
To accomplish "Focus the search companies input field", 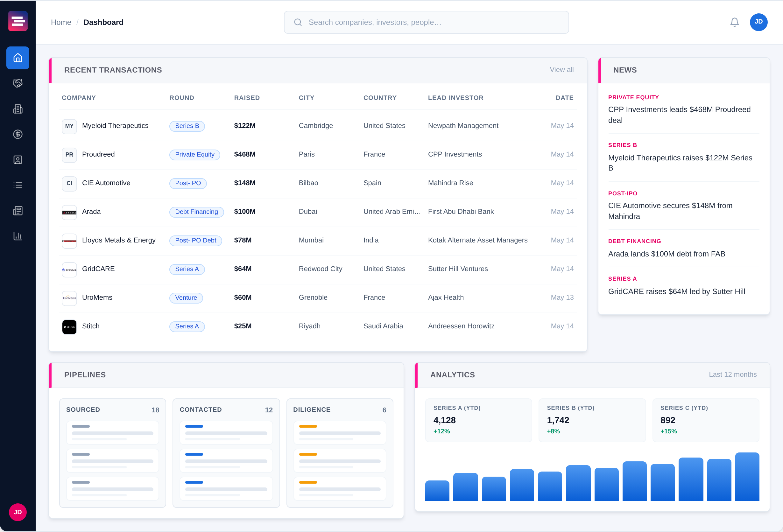I will pos(426,22).
